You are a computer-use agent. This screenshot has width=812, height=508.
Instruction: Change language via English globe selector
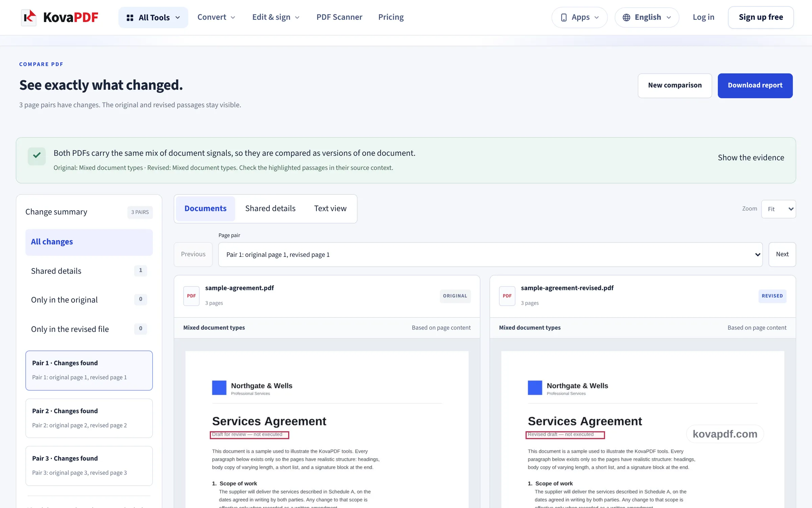click(647, 17)
